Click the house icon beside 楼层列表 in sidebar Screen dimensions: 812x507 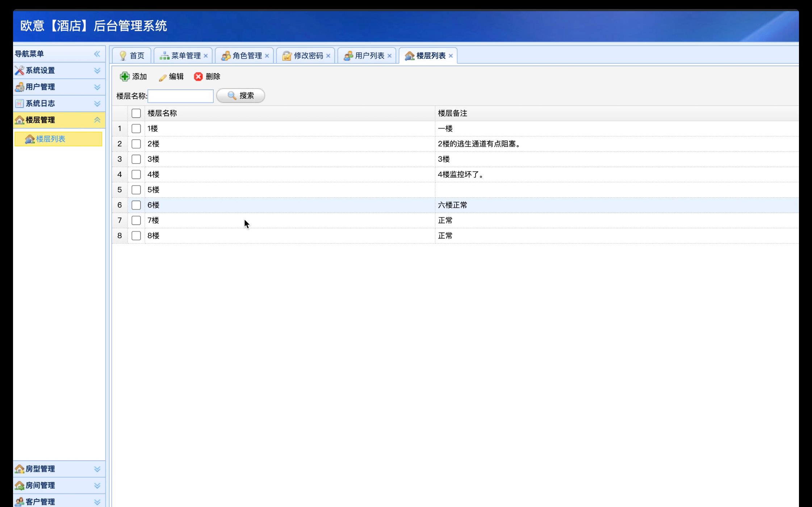[30, 139]
